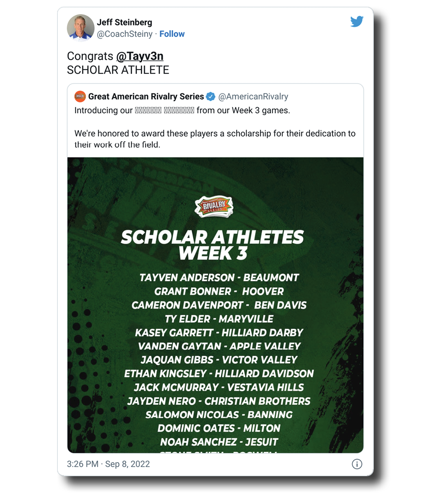448x500 pixels.
Task: Follow the CoachSteiny account
Action: click(172, 34)
